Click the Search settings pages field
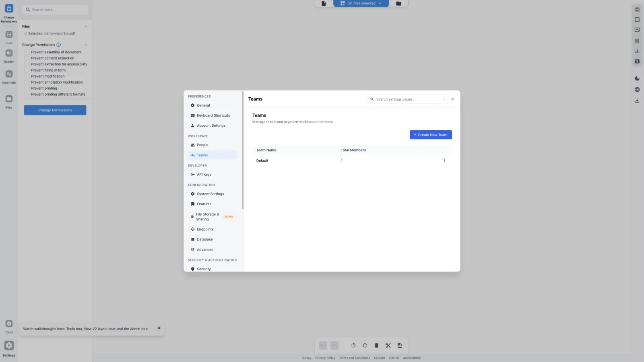644x362 pixels. point(407,99)
